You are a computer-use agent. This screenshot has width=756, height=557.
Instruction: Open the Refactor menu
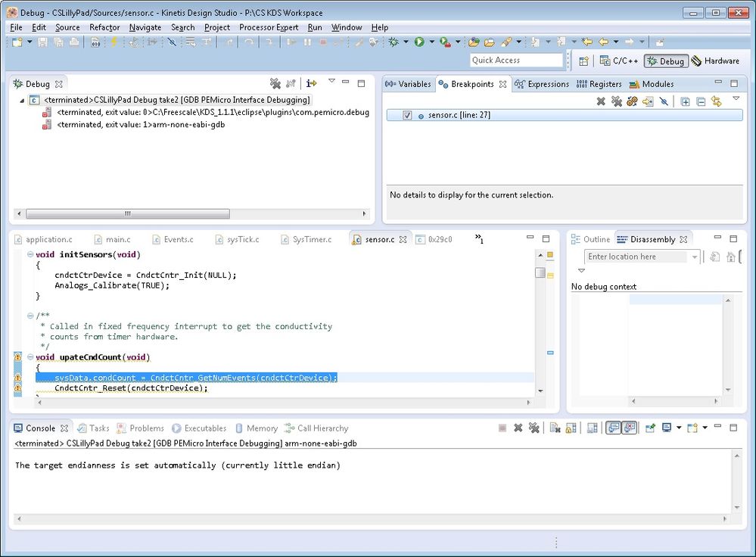click(104, 27)
